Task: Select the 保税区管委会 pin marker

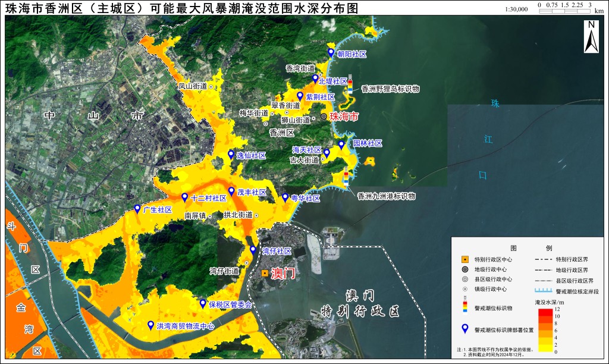Action: tap(203, 304)
